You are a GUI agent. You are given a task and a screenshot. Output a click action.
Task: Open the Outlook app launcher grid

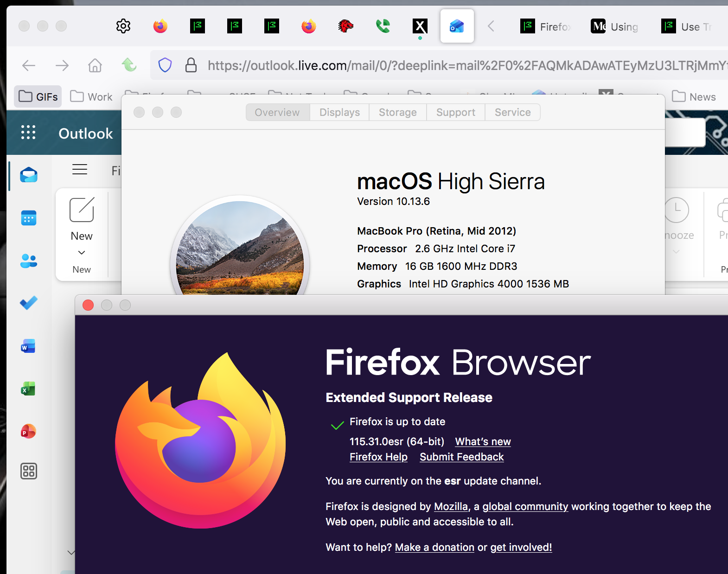click(28, 133)
